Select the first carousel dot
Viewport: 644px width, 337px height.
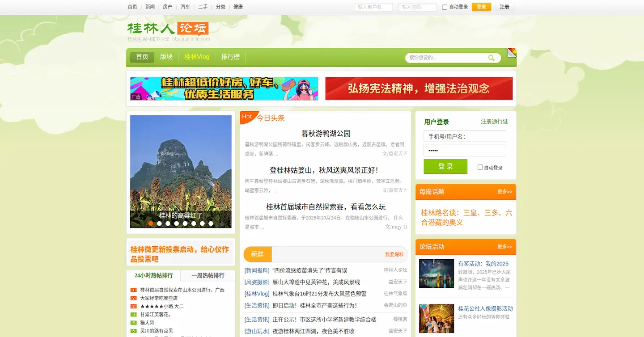point(151,223)
